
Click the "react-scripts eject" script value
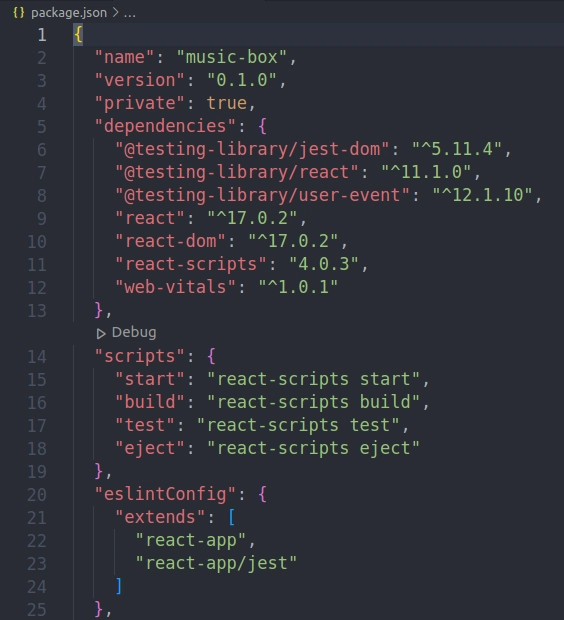[x=313, y=449]
